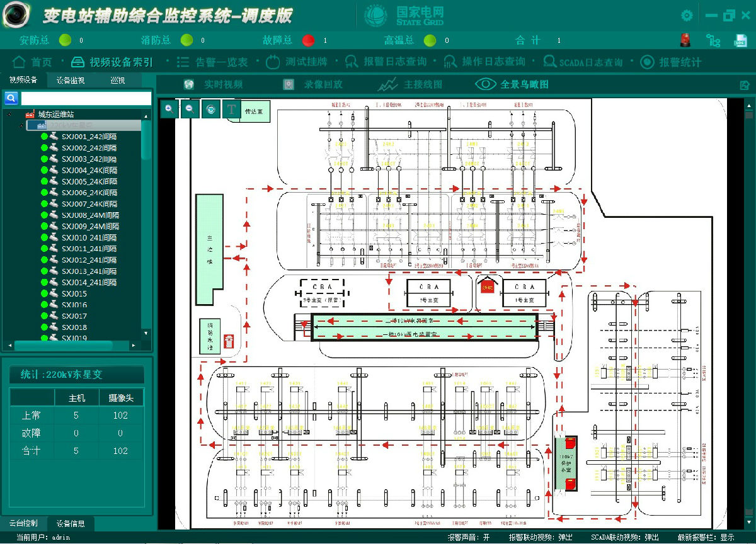Click green status dot of SXJ010 241间隔
This screenshot has width=756, height=544.
pos(45,238)
